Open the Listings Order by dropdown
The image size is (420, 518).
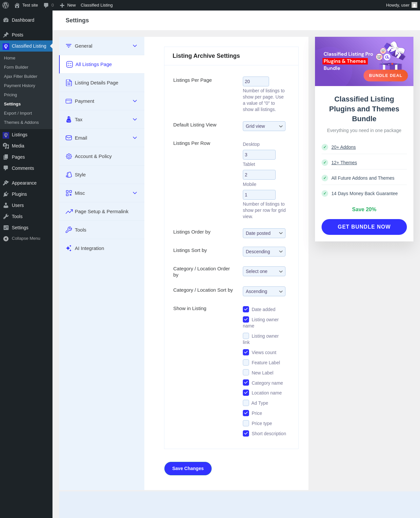pyautogui.click(x=264, y=233)
